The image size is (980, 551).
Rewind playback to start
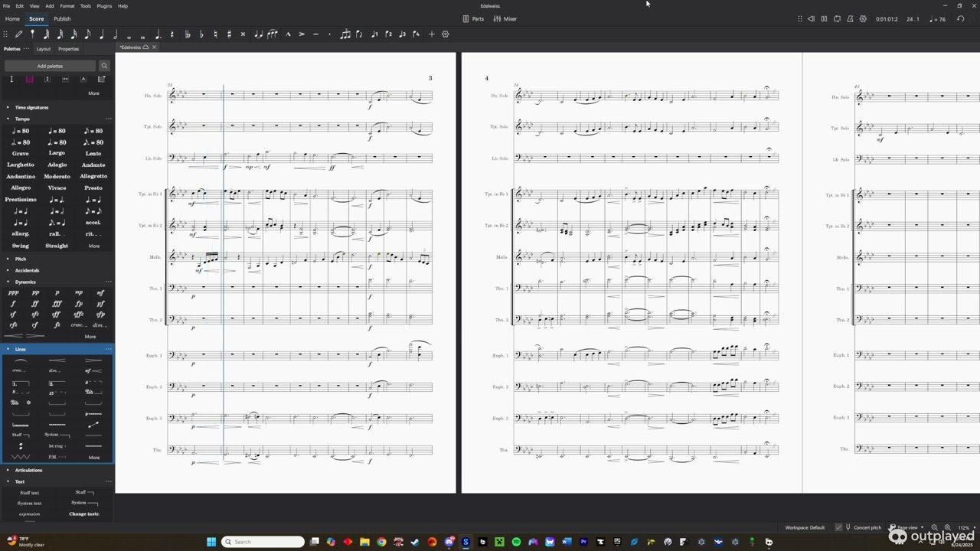[811, 19]
